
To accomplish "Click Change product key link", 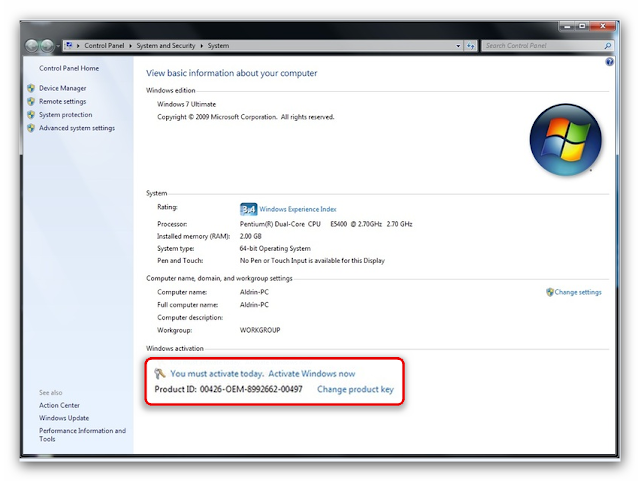I will [355, 390].
